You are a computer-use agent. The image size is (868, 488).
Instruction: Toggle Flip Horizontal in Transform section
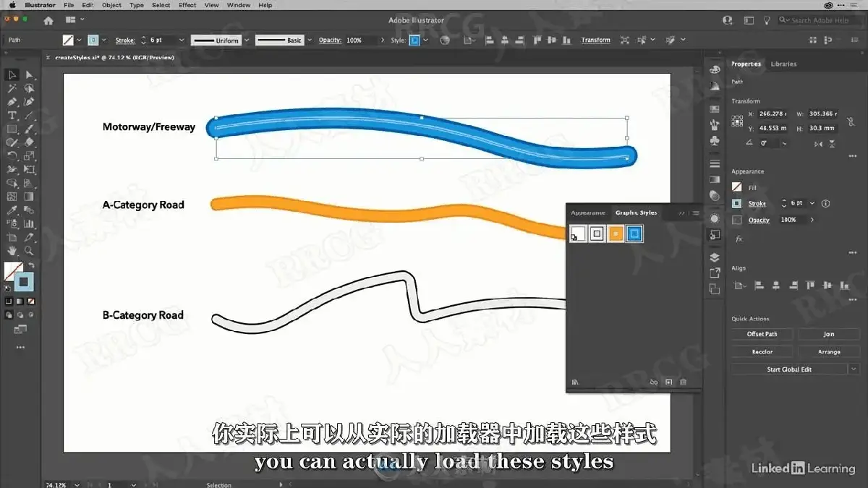tap(818, 143)
